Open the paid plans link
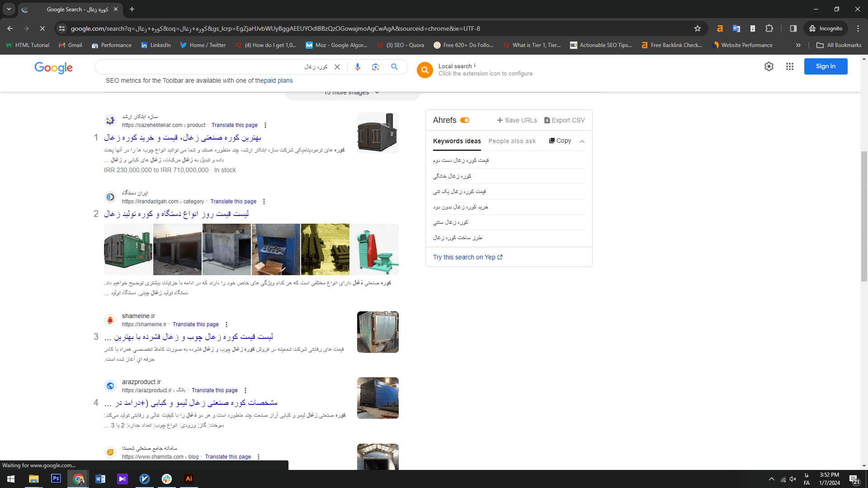Image resolution: width=868 pixels, height=488 pixels. [x=278, y=80]
